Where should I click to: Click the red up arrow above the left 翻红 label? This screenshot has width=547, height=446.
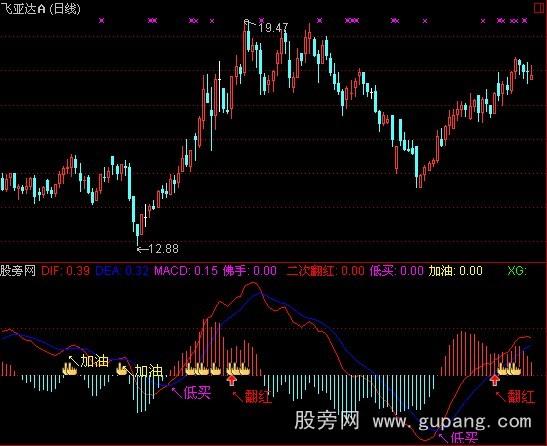coord(232,380)
